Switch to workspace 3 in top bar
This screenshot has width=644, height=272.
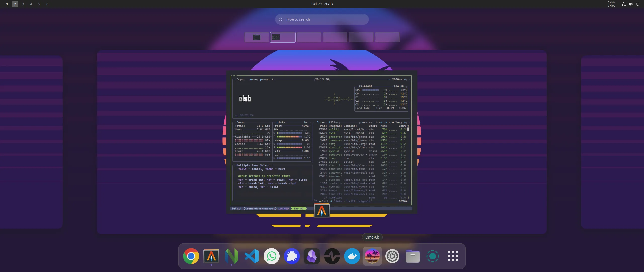pyautogui.click(x=23, y=4)
